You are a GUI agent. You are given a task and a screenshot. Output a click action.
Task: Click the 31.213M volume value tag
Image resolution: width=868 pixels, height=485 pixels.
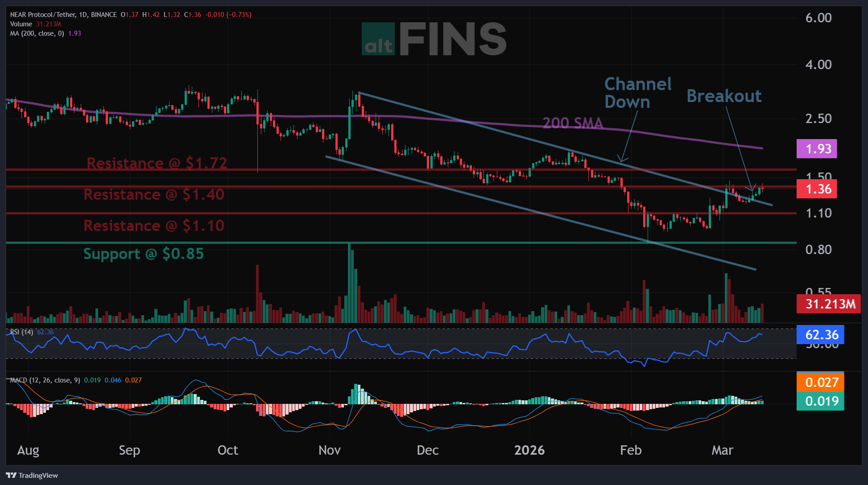828,304
